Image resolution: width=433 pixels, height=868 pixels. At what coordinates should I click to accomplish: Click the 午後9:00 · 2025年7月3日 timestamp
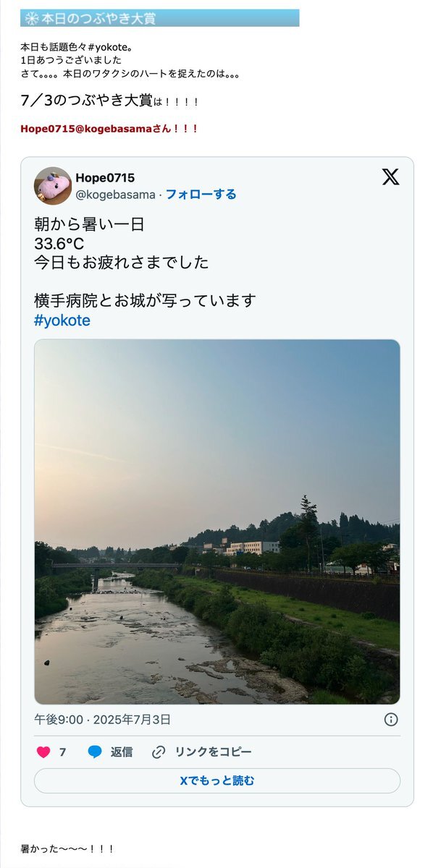[102, 720]
